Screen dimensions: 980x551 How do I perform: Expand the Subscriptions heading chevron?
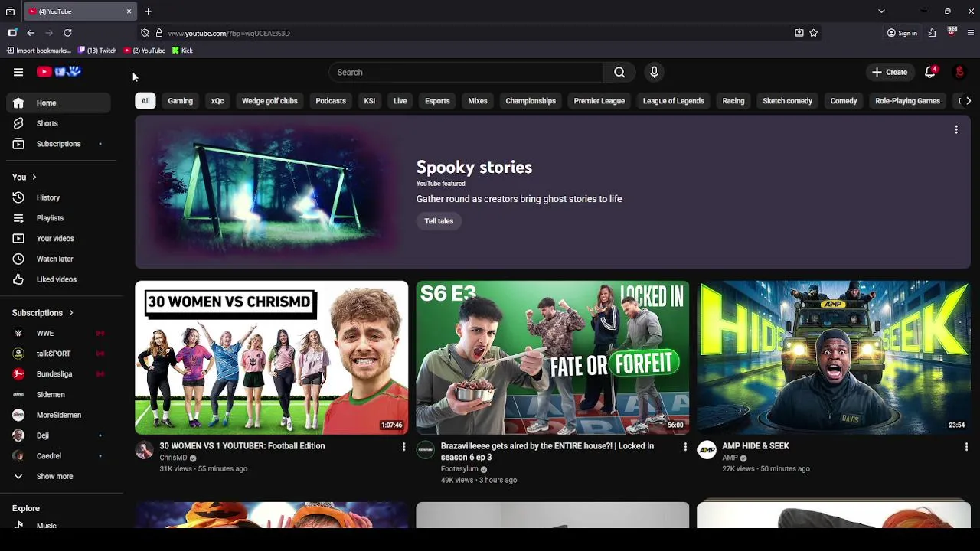[x=71, y=313]
